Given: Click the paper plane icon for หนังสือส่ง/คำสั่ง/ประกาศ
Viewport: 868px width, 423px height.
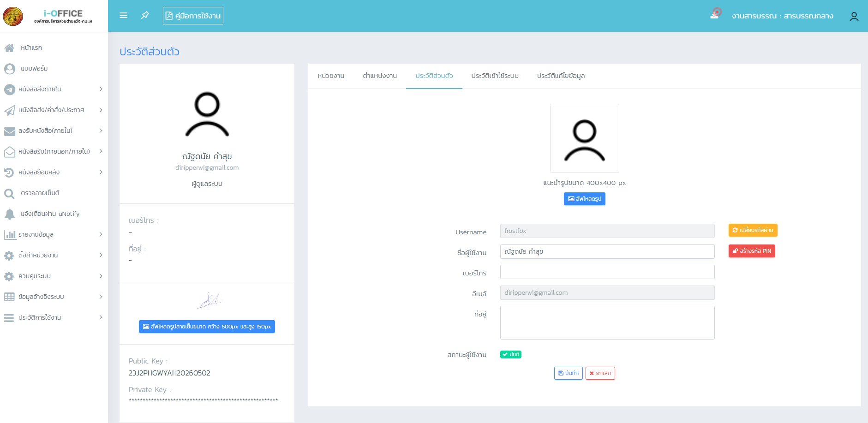Looking at the screenshot, I should coord(10,110).
